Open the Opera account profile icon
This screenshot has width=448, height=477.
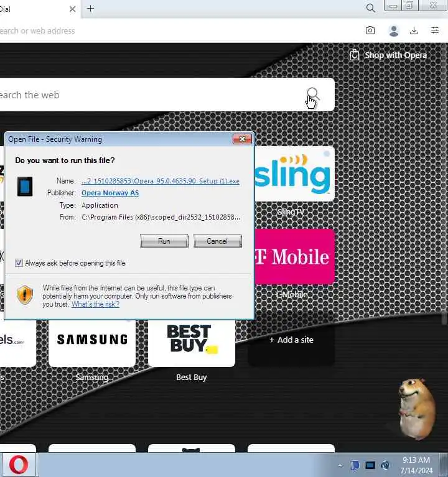pyautogui.click(x=394, y=30)
